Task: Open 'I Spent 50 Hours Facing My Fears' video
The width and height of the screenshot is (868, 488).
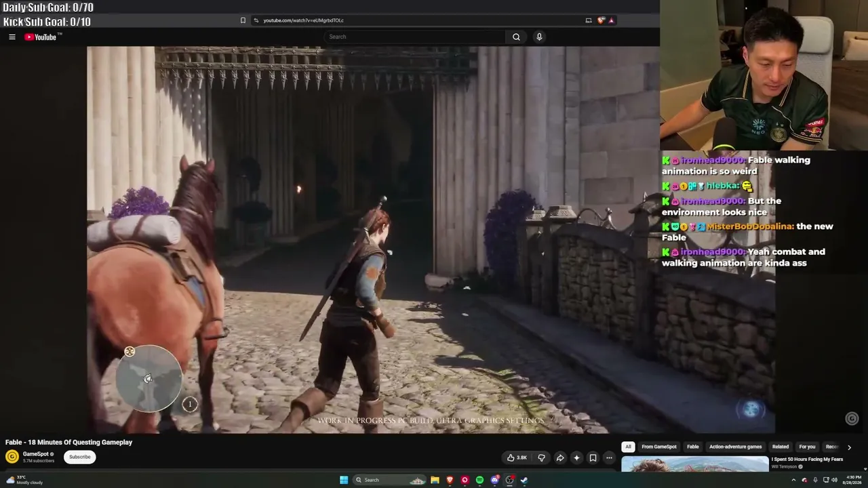Action: click(x=807, y=460)
